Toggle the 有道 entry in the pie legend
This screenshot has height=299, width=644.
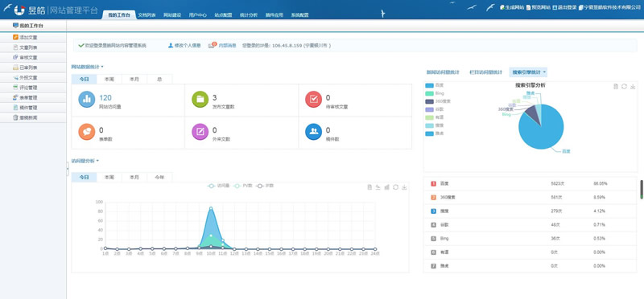tap(434, 117)
